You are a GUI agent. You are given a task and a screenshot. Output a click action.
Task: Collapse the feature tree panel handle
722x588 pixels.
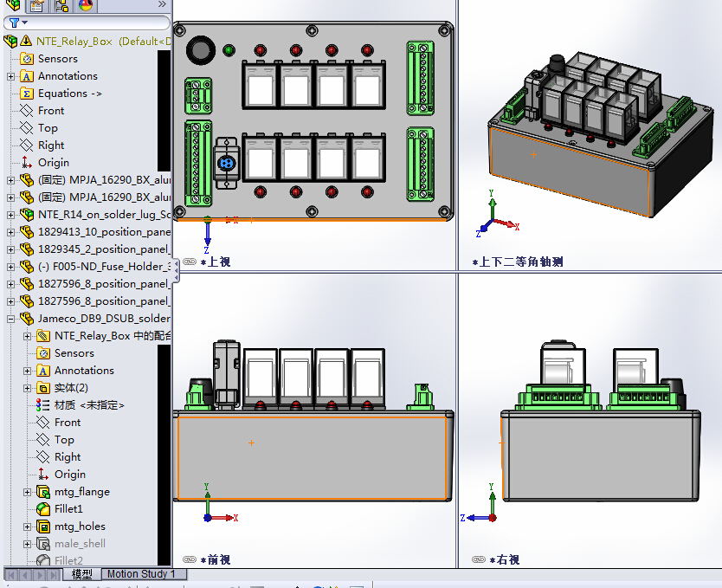(x=177, y=270)
